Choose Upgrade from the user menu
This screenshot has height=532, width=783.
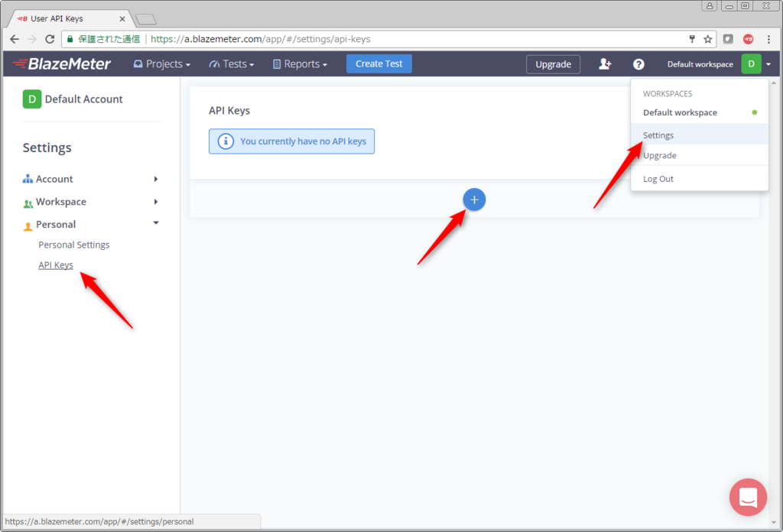tap(699, 155)
